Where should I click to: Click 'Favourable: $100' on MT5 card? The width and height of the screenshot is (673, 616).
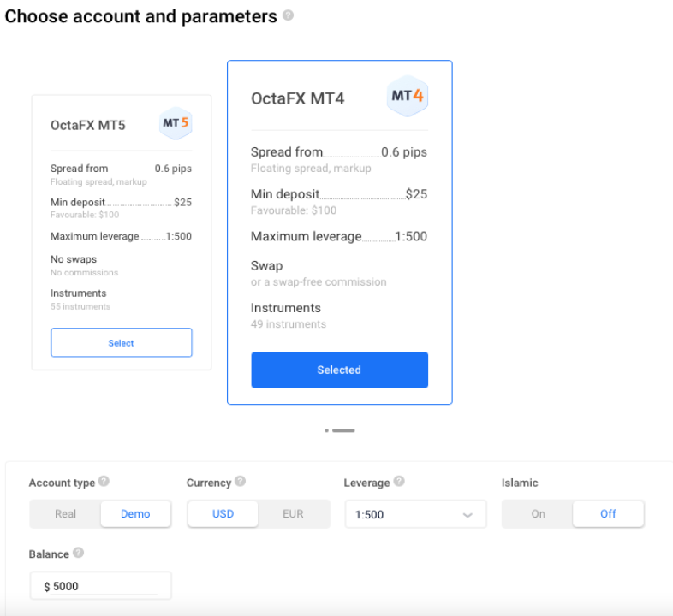(85, 215)
